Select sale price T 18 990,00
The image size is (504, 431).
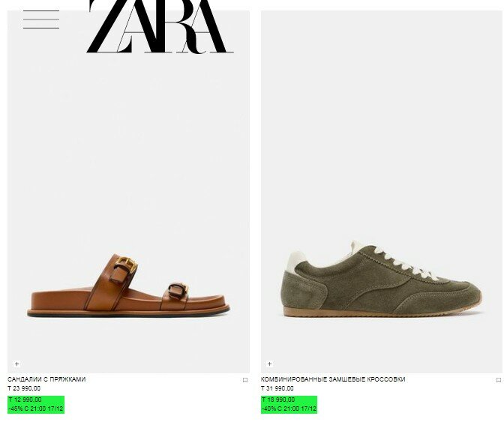pyautogui.click(x=278, y=400)
